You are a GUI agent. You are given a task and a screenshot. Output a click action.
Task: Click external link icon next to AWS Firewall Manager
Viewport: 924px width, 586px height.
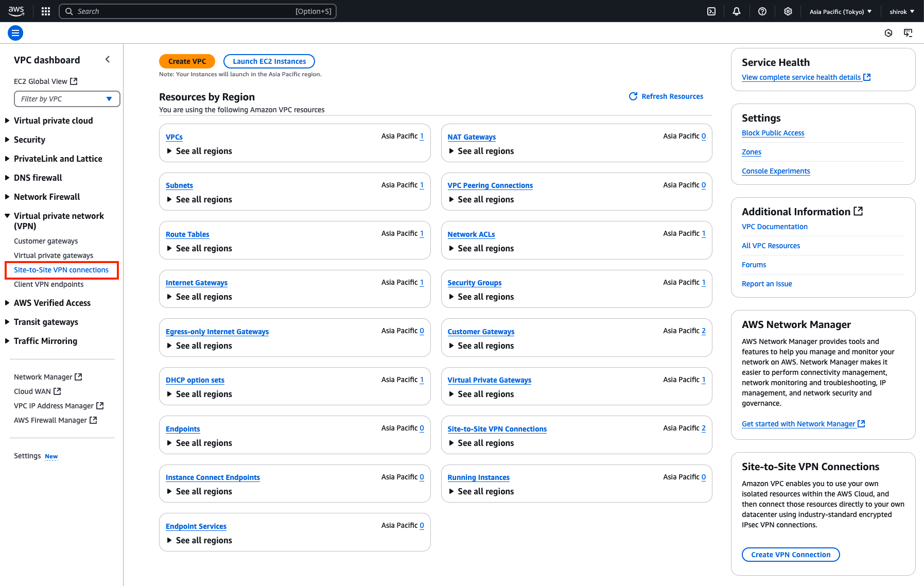93,420
